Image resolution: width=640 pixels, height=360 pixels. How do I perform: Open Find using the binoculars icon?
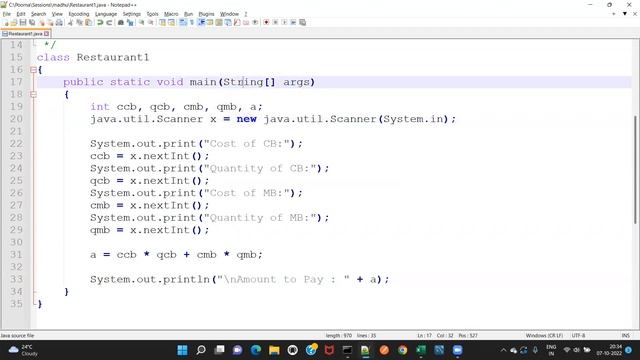121,22
